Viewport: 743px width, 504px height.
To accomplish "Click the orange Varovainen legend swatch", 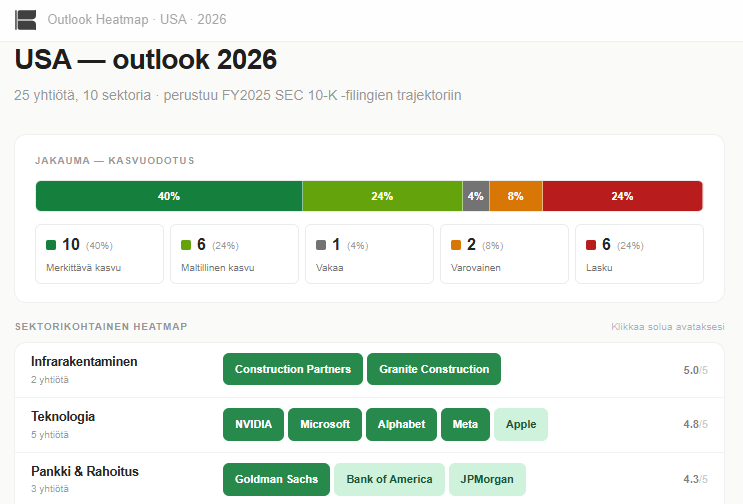I will pos(456,245).
